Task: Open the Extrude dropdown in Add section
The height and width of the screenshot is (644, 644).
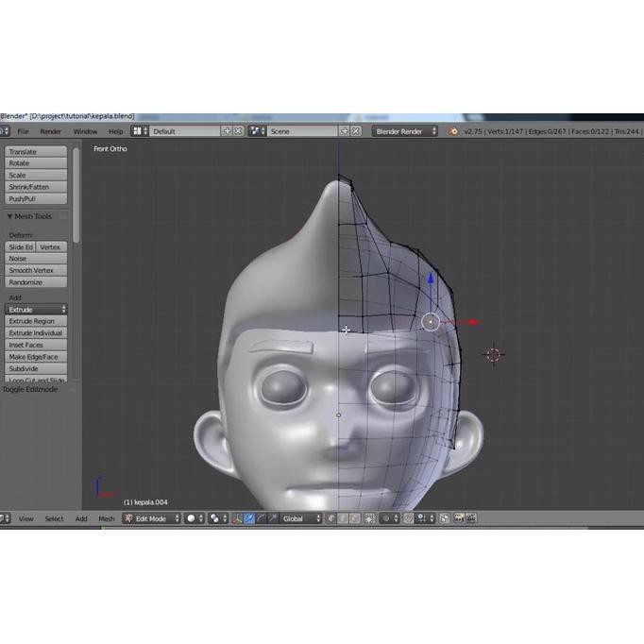Action: click(x=36, y=310)
